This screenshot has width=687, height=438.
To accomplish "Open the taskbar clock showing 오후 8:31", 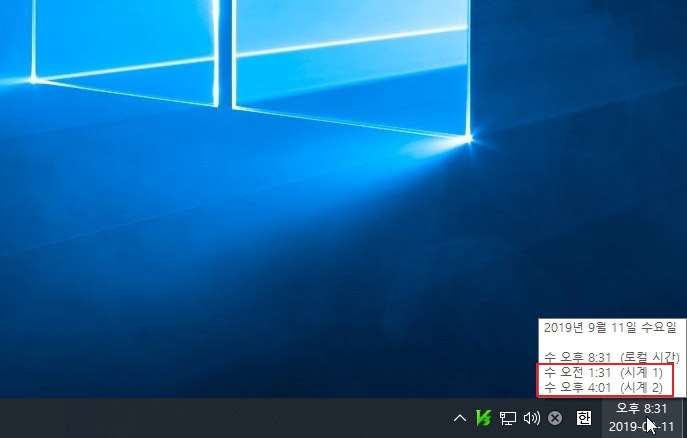I will point(641,418).
